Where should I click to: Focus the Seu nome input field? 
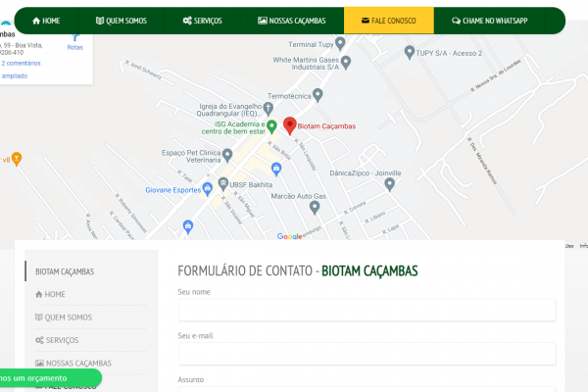pyautogui.click(x=367, y=311)
